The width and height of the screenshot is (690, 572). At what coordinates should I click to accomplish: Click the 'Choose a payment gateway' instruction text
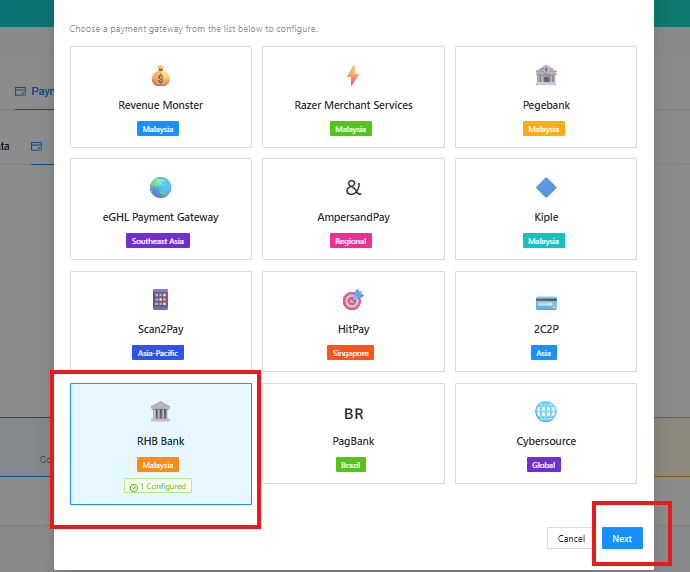(193, 29)
